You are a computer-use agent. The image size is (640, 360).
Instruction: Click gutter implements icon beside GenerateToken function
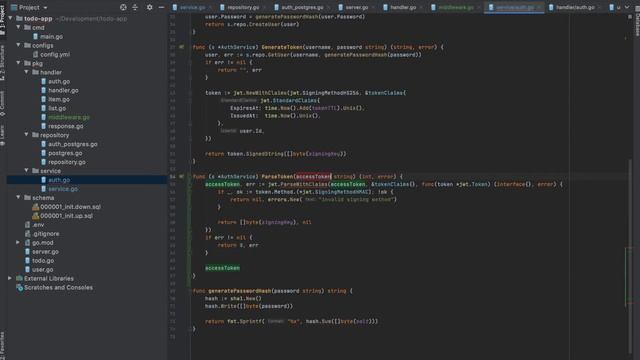tap(181, 47)
